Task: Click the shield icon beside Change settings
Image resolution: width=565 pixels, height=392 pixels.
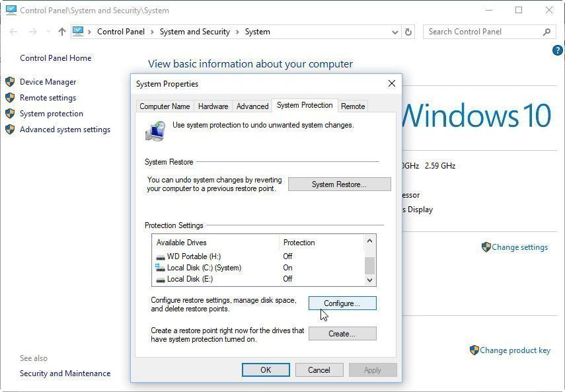Action: [x=486, y=247]
